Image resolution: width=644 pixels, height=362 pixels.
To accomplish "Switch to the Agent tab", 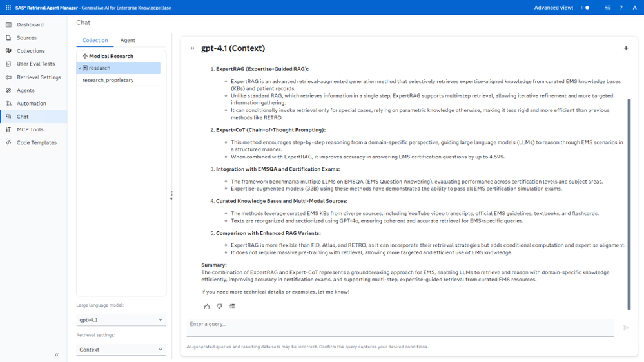I will pyautogui.click(x=128, y=40).
